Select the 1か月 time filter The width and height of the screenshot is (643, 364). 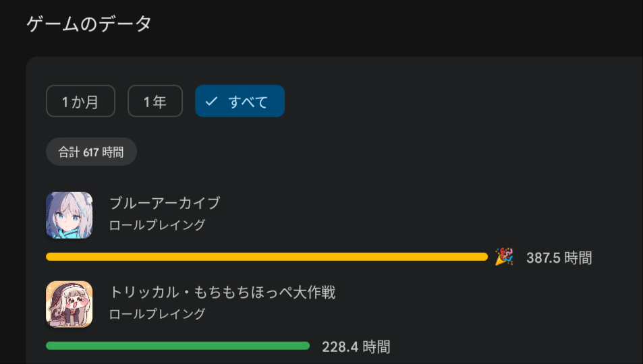80,101
